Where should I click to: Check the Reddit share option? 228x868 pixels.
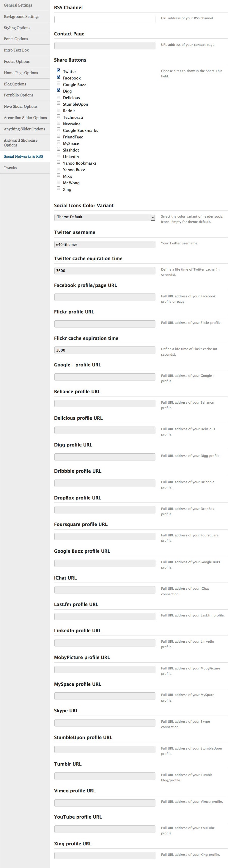tap(59, 110)
